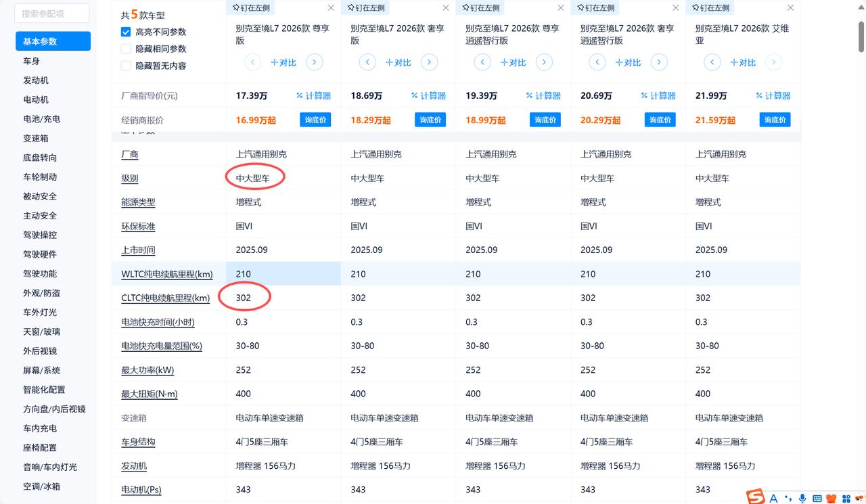Open Sogou skin shirt icon
The image size is (866, 504).
click(x=832, y=499)
